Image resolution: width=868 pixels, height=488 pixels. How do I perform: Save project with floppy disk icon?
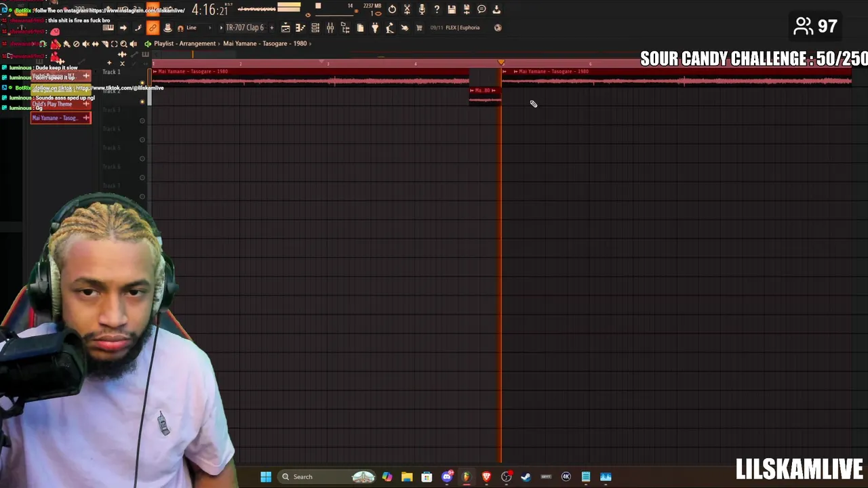tap(452, 9)
